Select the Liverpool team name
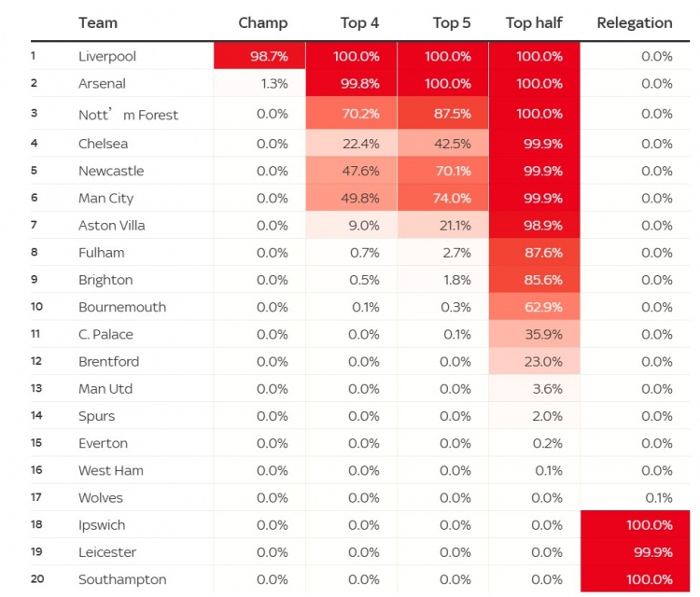Screen dimensions: 700x597 pos(107,57)
